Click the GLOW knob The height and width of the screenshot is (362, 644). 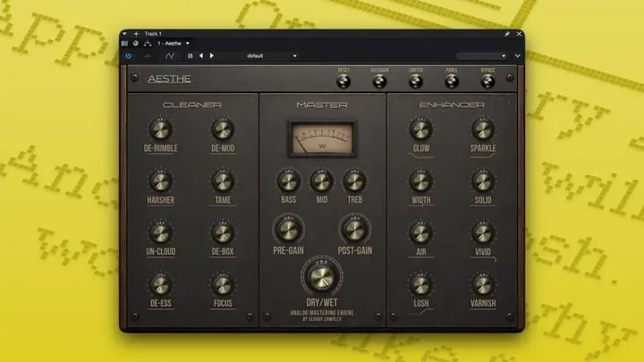pyautogui.click(x=421, y=130)
